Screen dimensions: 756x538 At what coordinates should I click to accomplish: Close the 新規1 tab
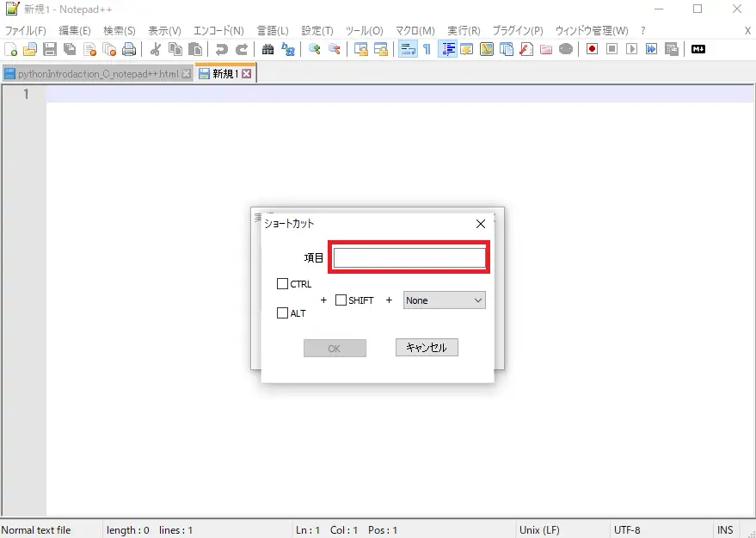coord(246,74)
